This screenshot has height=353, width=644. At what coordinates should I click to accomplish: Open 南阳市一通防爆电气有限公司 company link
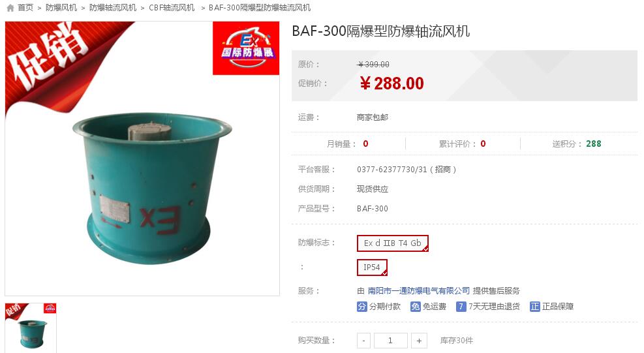(x=418, y=291)
